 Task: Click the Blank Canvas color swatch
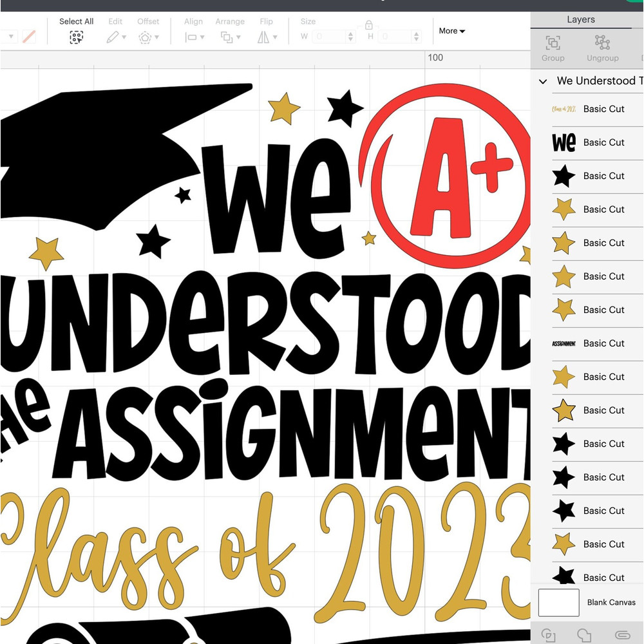coord(558,602)
